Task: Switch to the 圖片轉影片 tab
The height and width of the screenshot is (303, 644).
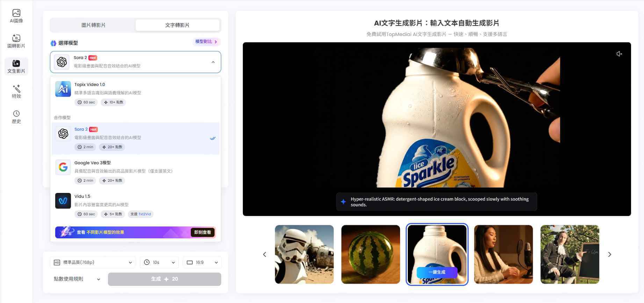Action: pyautogui.click(x=93, y=25)
